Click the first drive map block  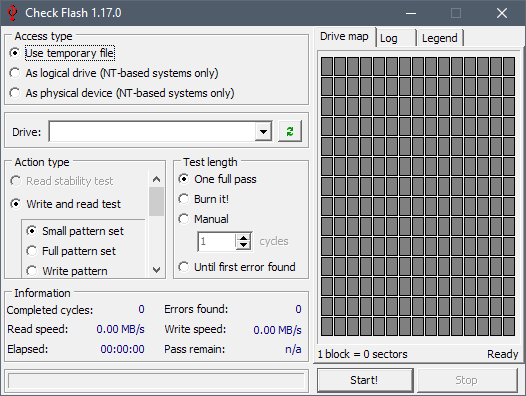(327, 66)
